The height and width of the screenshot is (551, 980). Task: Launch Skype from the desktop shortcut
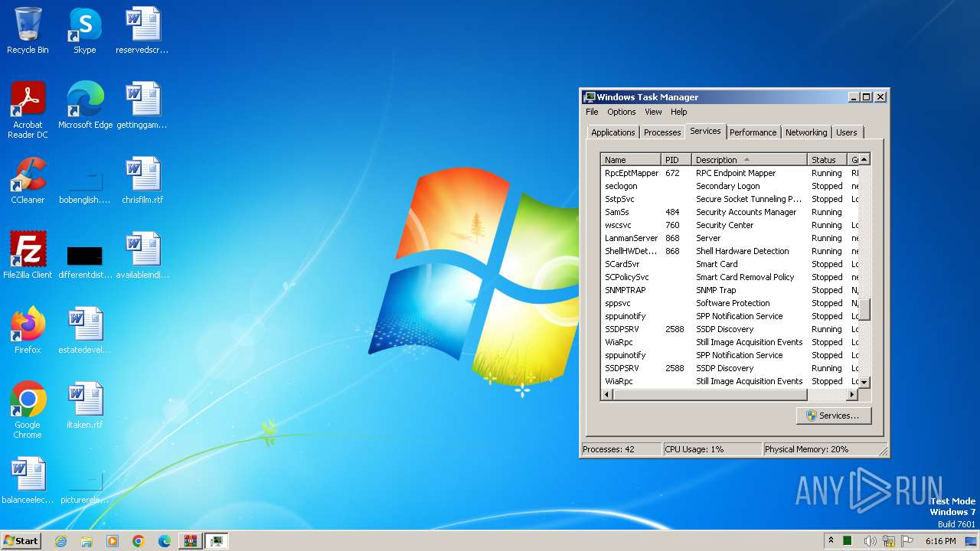click(x=84, y=31)
